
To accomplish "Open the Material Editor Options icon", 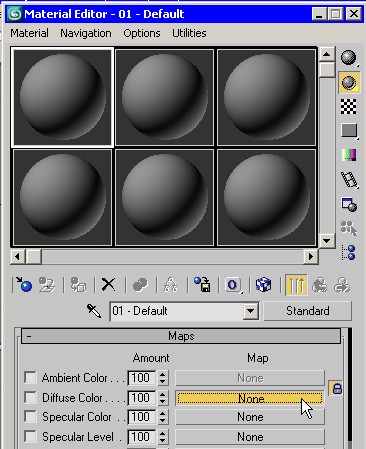I will pyautogui.click(x=349, y=204).
